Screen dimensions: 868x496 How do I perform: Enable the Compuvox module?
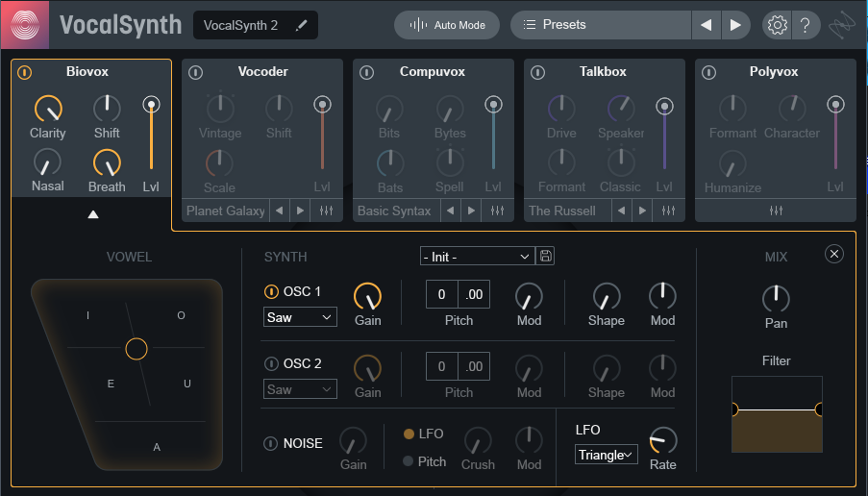click(x=366, y=72)
